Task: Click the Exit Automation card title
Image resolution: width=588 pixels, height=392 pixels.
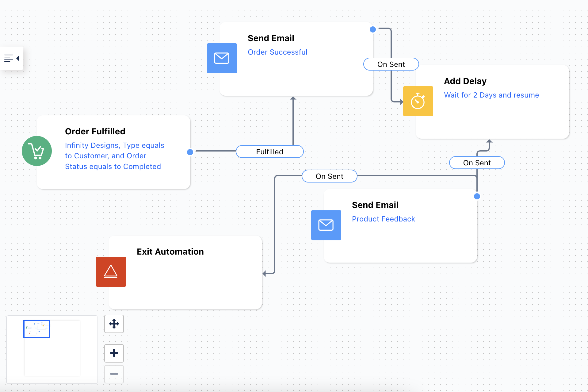Action: pos(170,252)
